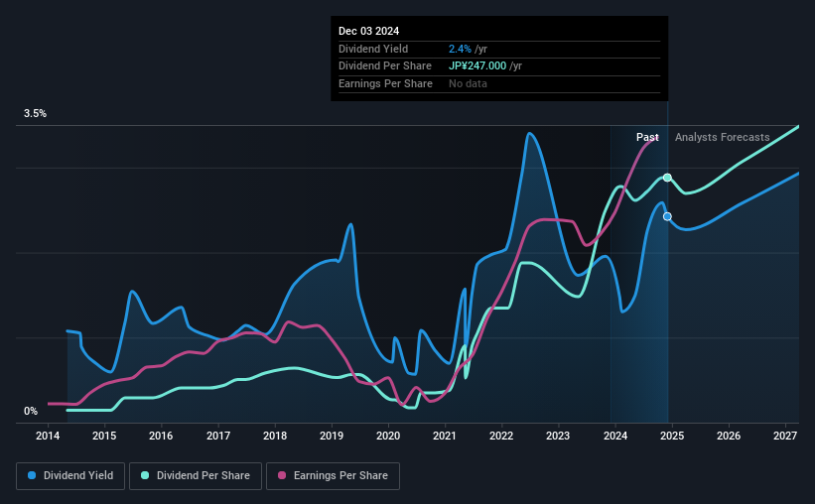The width and height of the screenshot is (815, 504).
Task: Click the 2026 x-axis label
Action: point(729,436)
